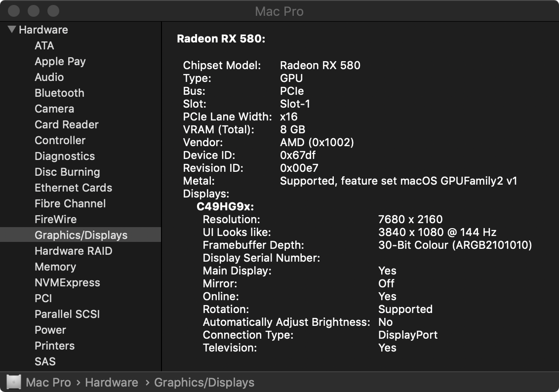Click the 8 GB VRAM value
The width and height of the screenshot is (559, 392).
tap(292, 129)
